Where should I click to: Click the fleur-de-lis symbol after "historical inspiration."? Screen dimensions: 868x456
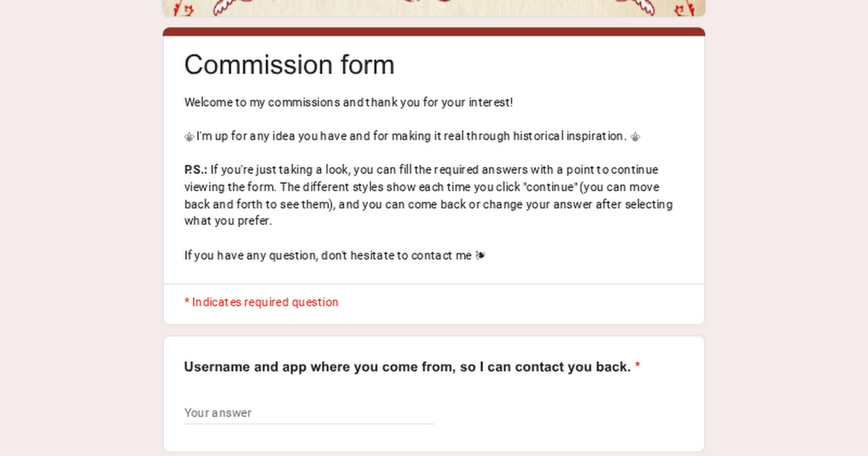click(635, 136)
